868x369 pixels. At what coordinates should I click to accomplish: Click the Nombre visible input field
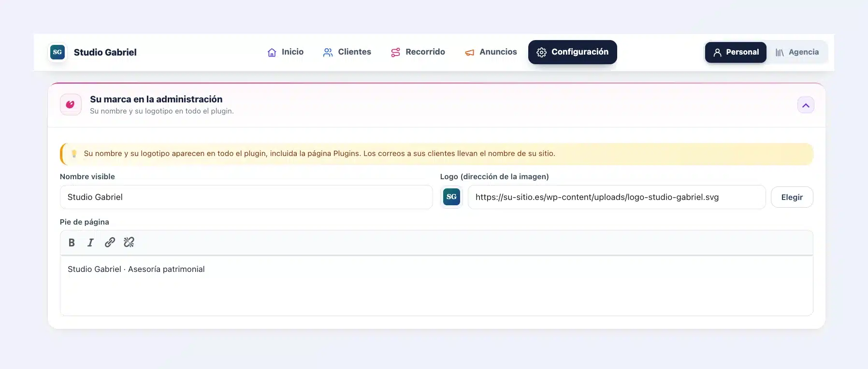tap(246, 197)
